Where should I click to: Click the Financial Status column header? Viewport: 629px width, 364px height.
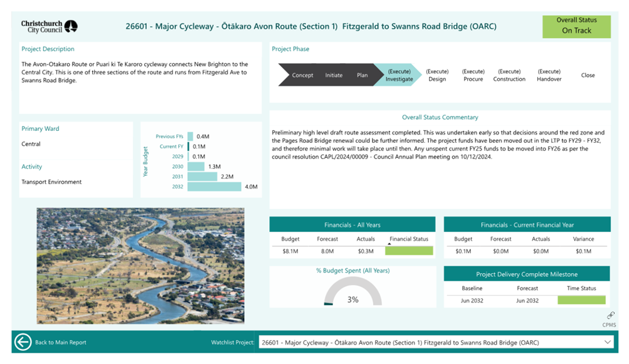[409, 239]
